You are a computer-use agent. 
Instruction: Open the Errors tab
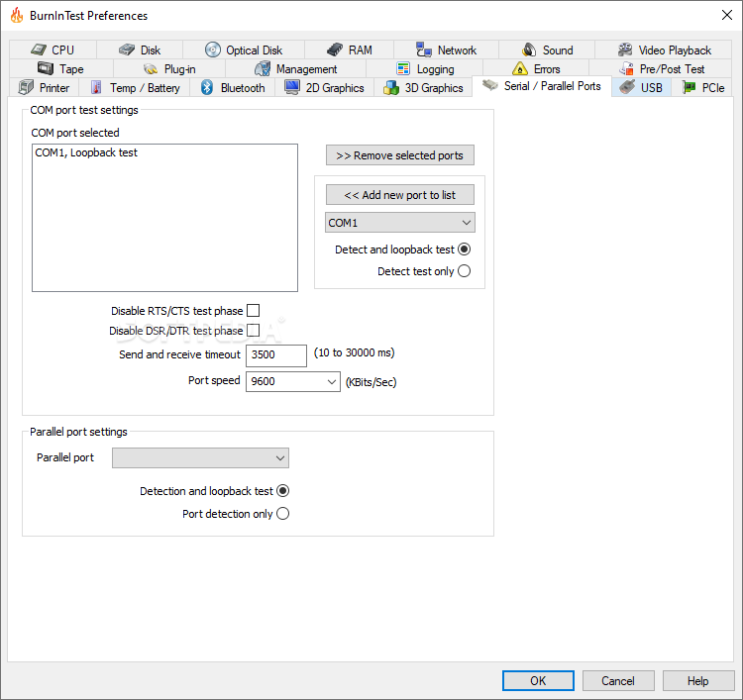tap(536, 68)
